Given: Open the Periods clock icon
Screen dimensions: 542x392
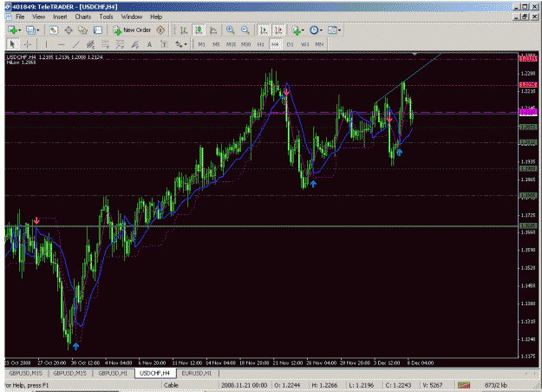Looking at the screenshot, I should coord(314,30).
